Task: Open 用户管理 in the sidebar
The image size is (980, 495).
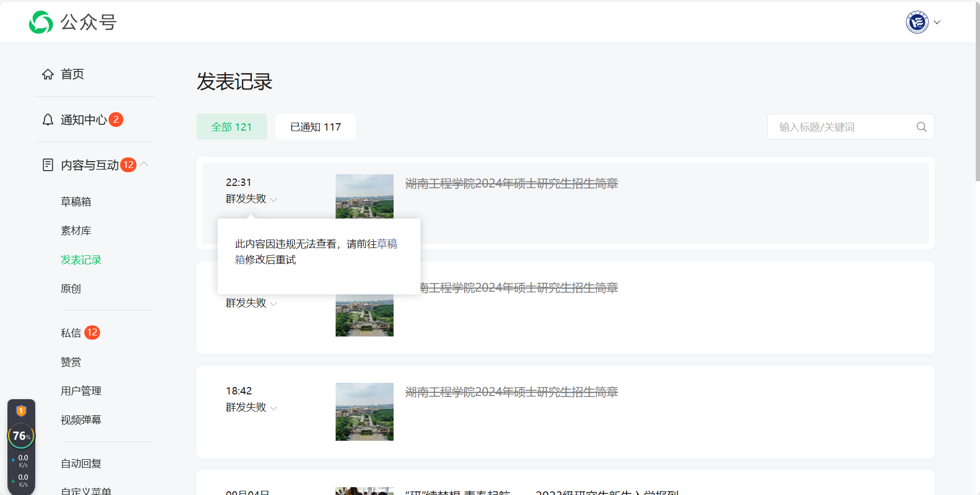Action: pyautogui.click(x=81, y=391)
